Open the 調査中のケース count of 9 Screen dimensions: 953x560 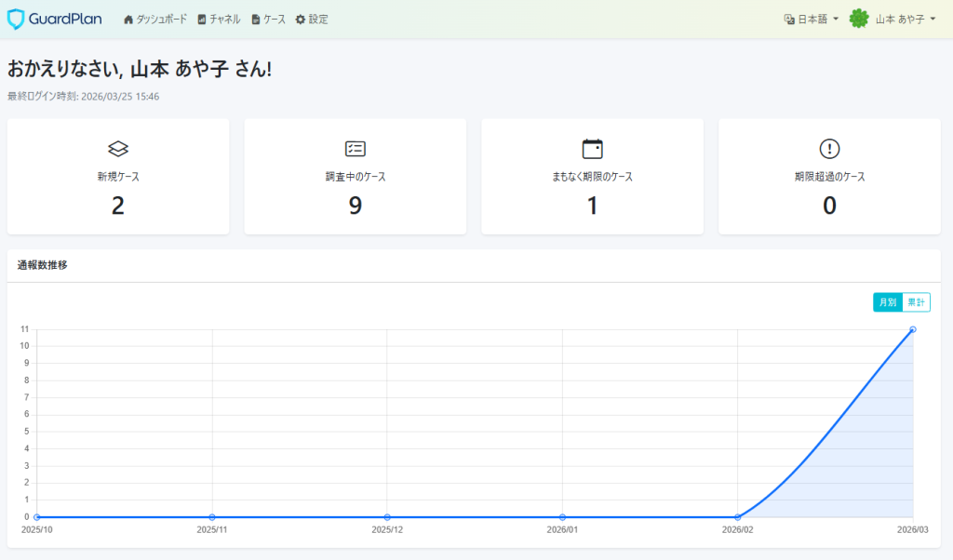(355, 206)
